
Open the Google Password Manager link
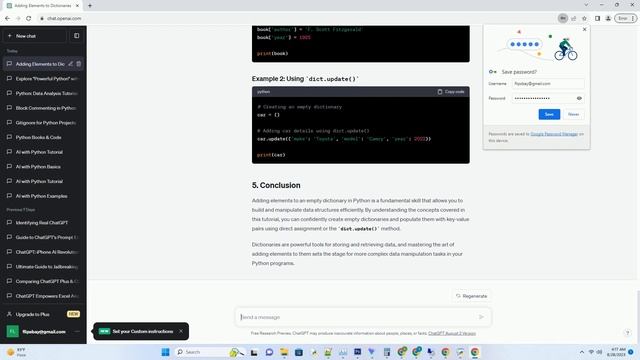554,134
